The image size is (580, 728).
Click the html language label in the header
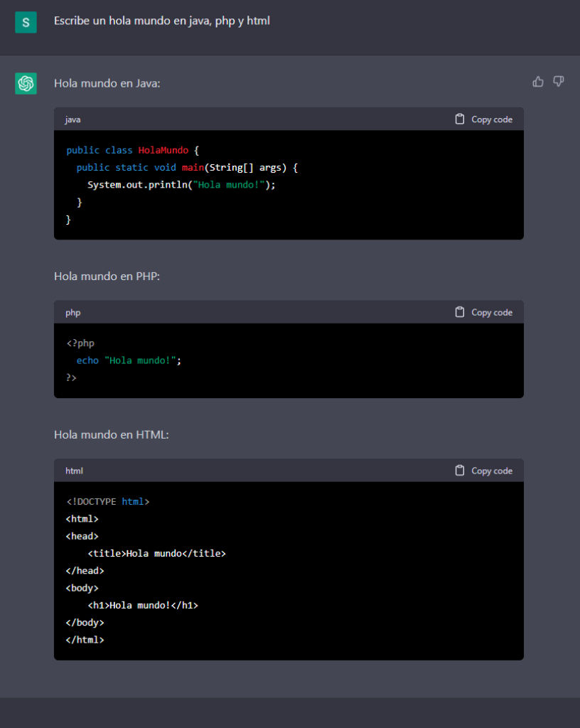click(74, 471)
